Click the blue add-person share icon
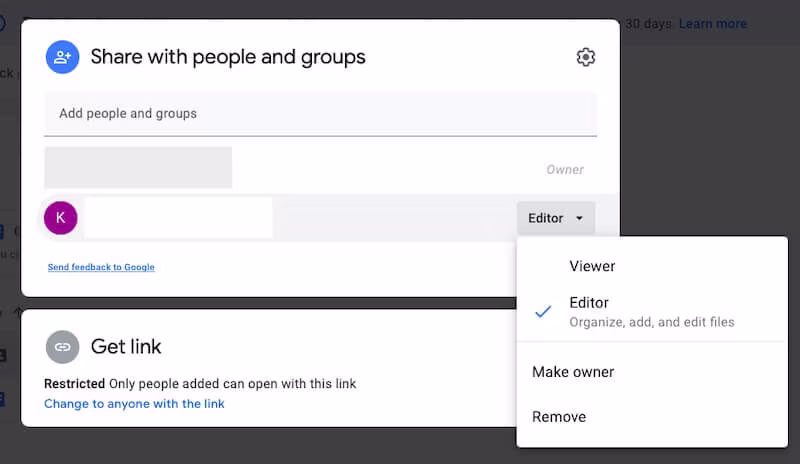 pyautogui.click(x=62, y=57)
